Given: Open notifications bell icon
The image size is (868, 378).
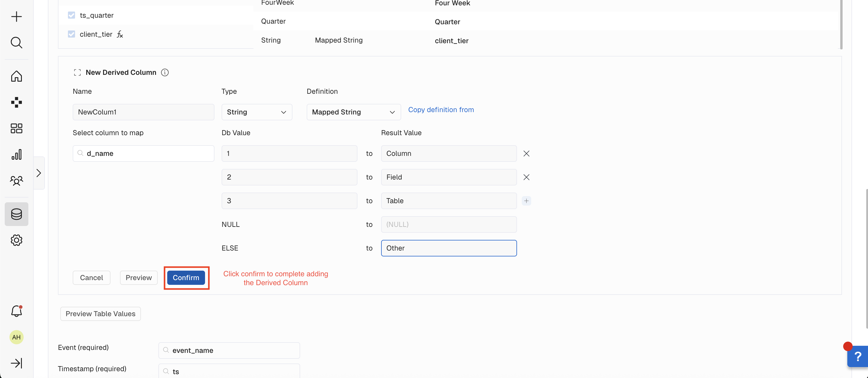Looking at the screenshot, I should point(16,311).
